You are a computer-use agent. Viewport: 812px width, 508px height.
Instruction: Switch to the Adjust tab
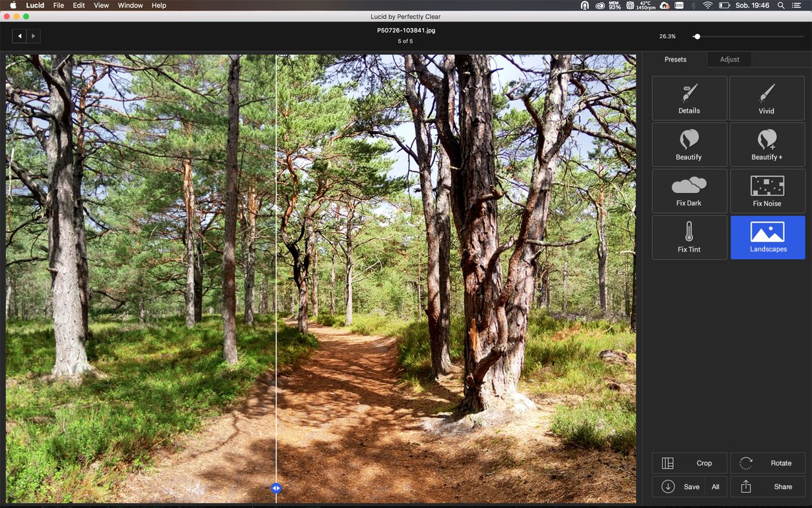click(730, 59)
